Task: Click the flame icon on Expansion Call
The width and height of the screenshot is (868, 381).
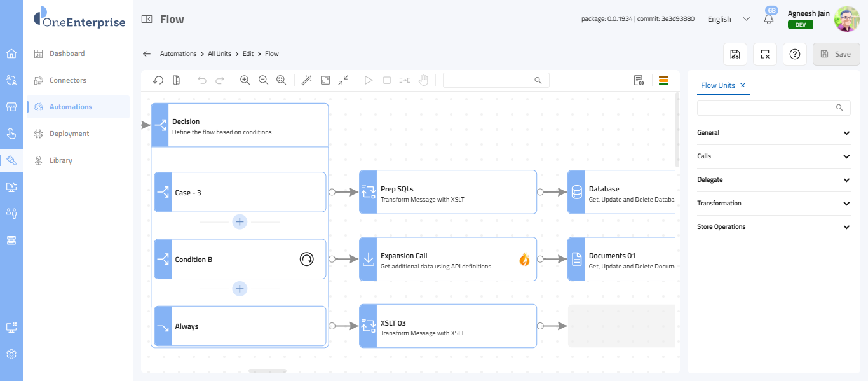Action: pos(524,259)
